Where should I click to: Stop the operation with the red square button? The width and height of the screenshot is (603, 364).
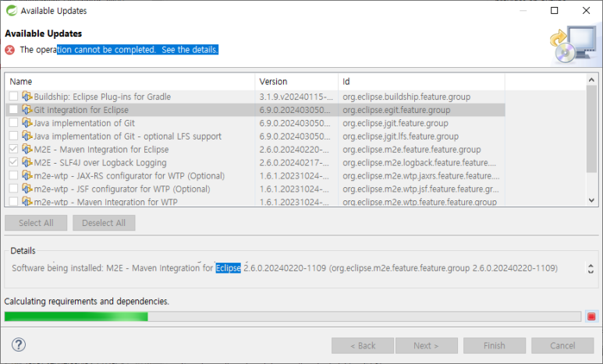(591, 316)
